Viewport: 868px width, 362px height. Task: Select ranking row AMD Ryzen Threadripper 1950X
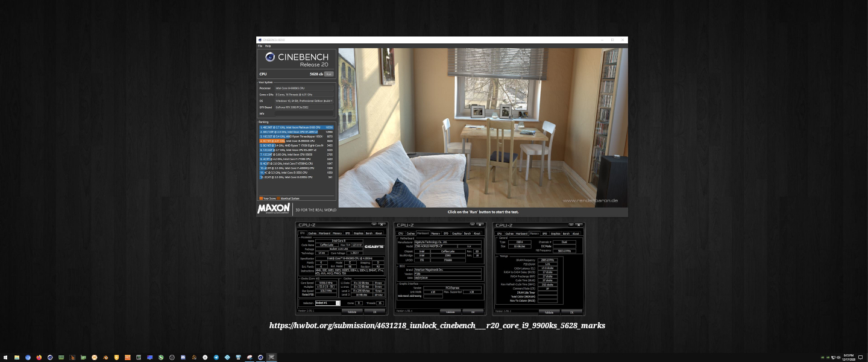pyautogui.click(x=296, y=136)
